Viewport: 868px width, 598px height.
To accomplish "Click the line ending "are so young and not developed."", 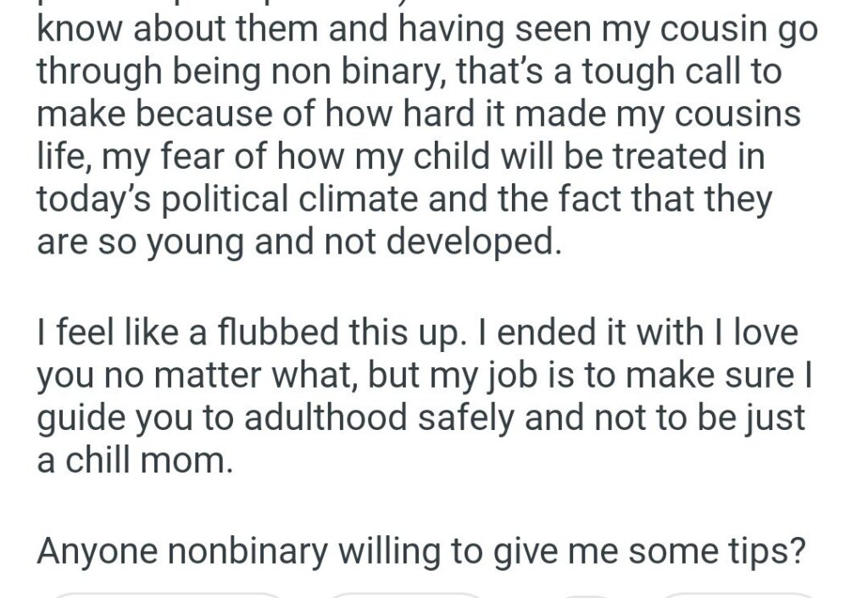I will coord(299,243).
